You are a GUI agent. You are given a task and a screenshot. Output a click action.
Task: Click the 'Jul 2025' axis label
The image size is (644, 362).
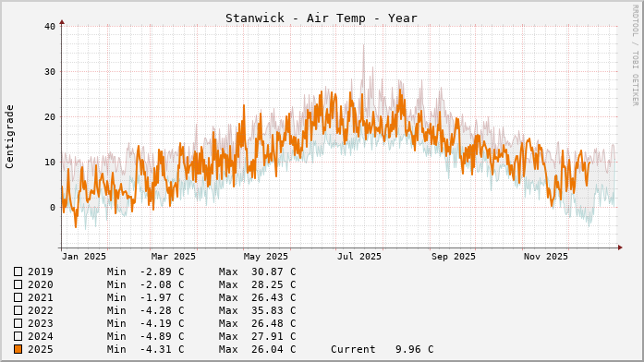(359, 257)
